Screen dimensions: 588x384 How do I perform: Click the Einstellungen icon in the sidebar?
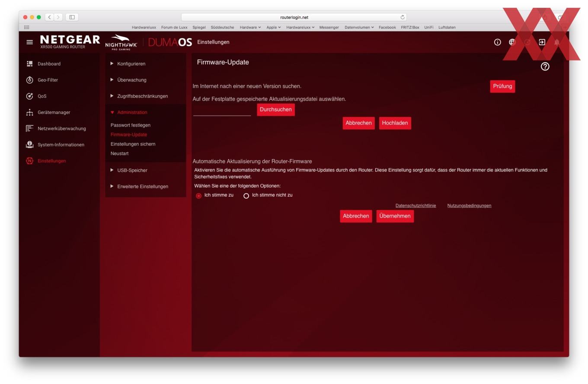29,161
